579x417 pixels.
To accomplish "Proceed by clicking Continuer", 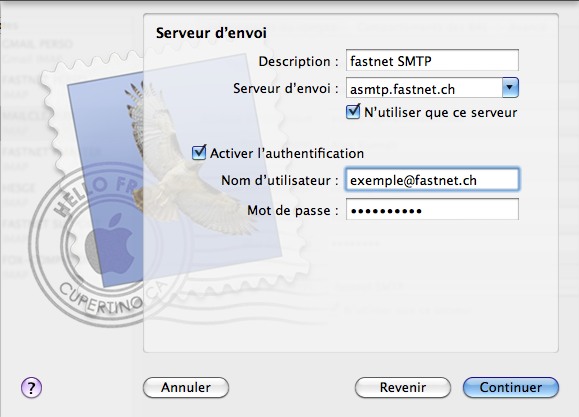I will point(511,387).
